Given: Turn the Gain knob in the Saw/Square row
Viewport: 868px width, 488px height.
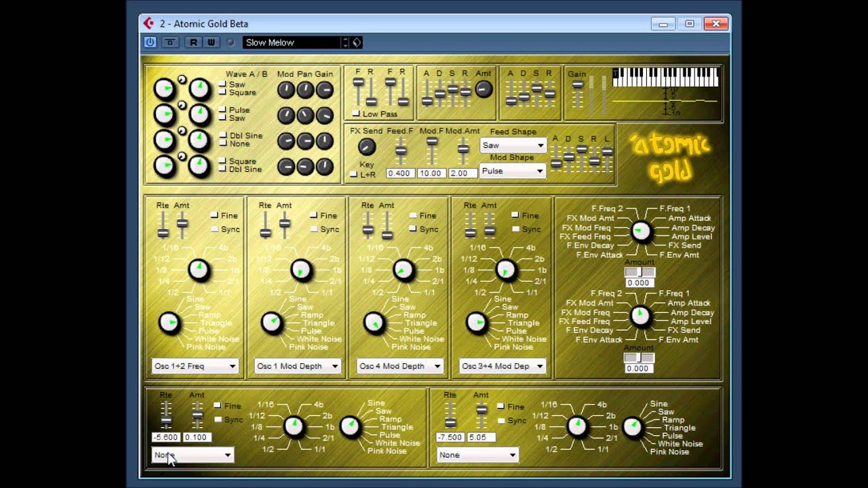Looking at the screenshot, I should tap(324, 89).
